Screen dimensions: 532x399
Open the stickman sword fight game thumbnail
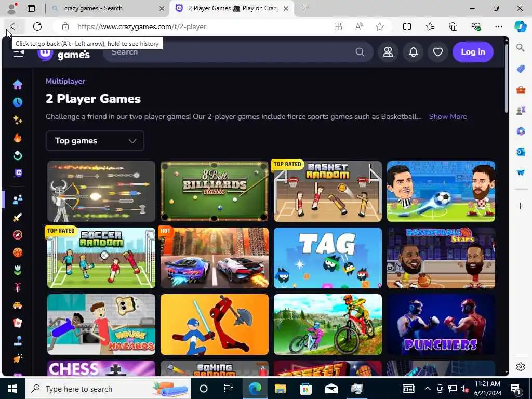click(x=215, y=324)
